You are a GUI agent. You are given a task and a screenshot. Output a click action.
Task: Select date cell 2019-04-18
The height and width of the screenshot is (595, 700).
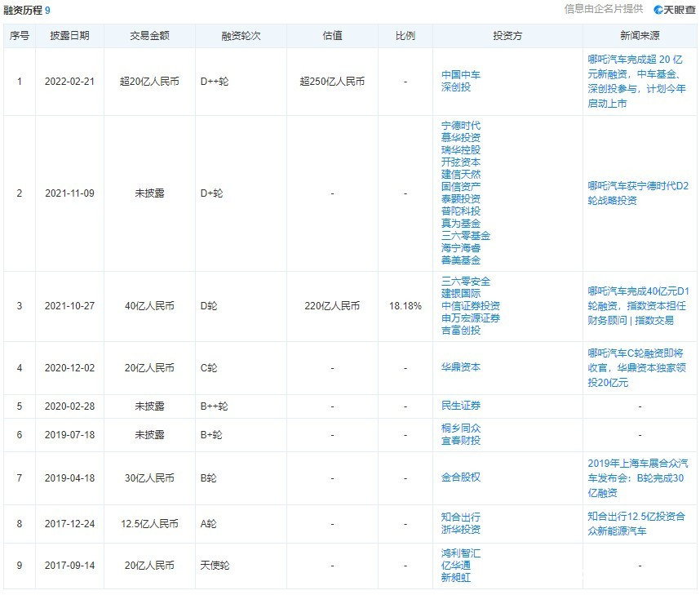click(69, 478)
